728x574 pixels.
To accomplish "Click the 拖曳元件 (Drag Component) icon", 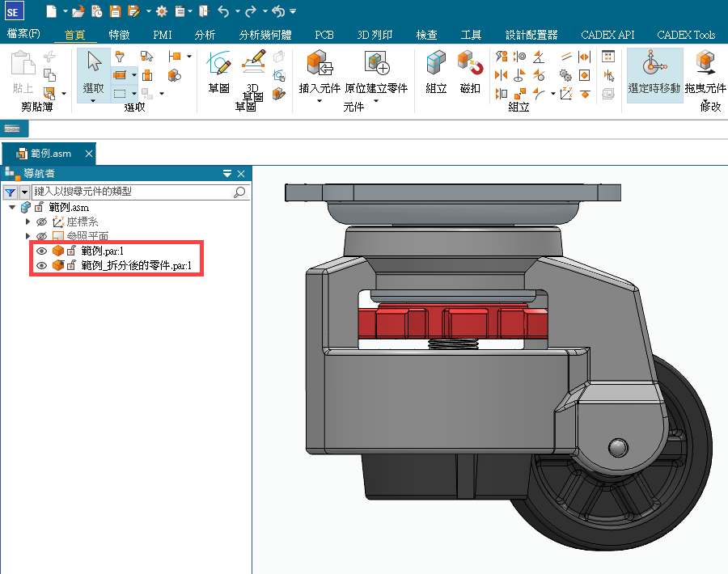I will (705, 64).
